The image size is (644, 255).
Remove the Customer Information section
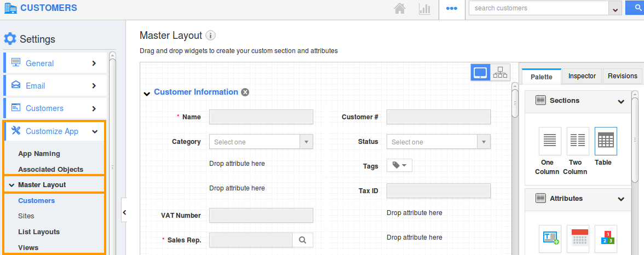[245, 92]
